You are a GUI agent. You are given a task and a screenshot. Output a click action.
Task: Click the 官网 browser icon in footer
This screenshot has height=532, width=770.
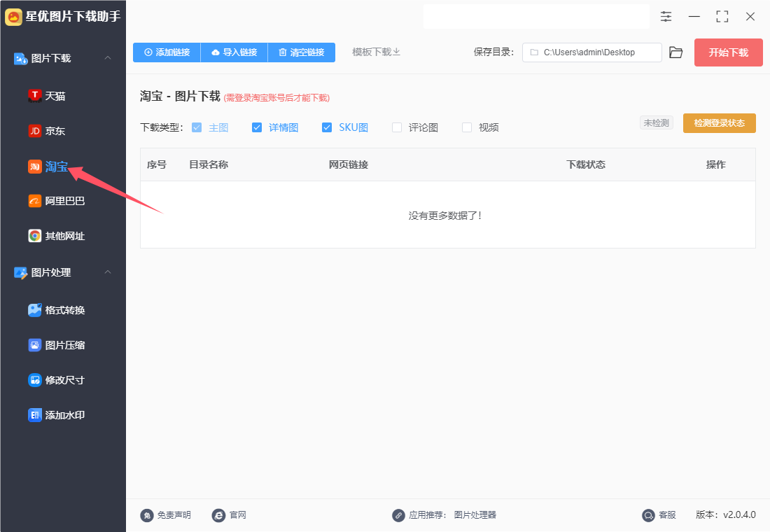pos(218,514)
